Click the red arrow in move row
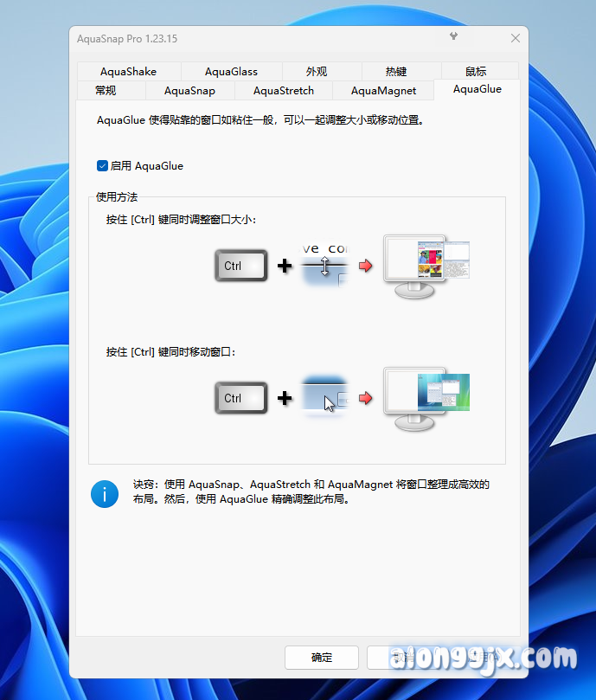Screen dimensions: 596x700 365,398
